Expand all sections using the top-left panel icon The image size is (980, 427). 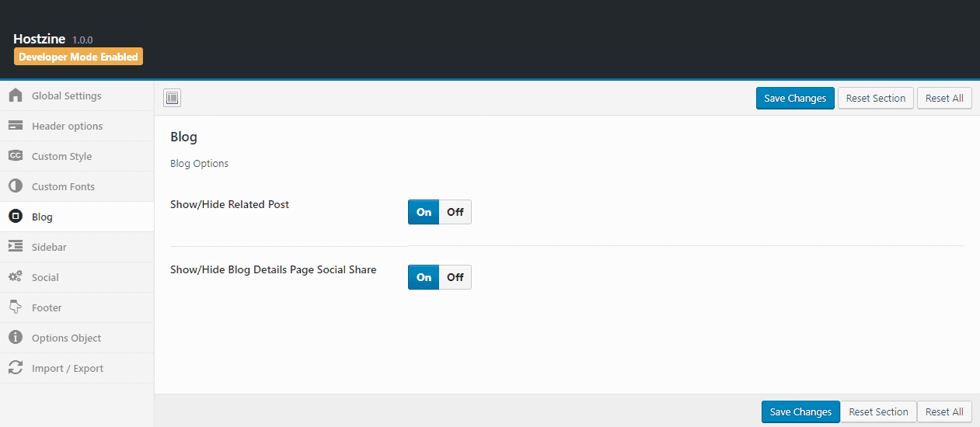pos(172,98)
